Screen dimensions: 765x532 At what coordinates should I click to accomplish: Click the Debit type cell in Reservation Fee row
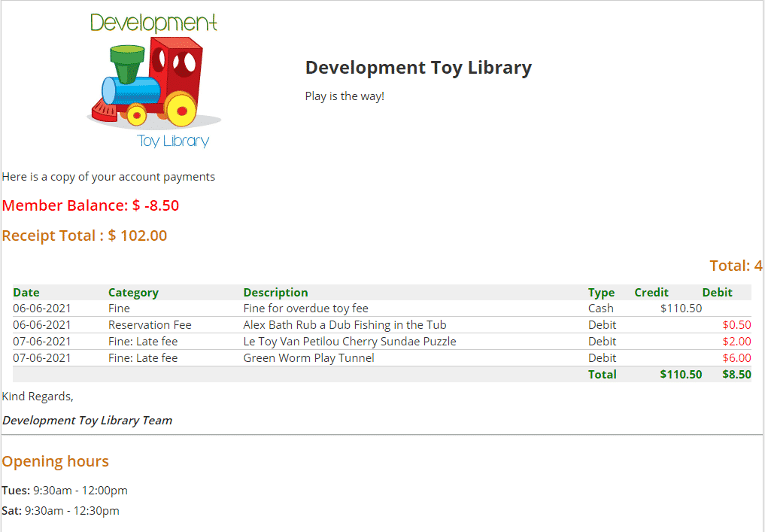(602, 325)
